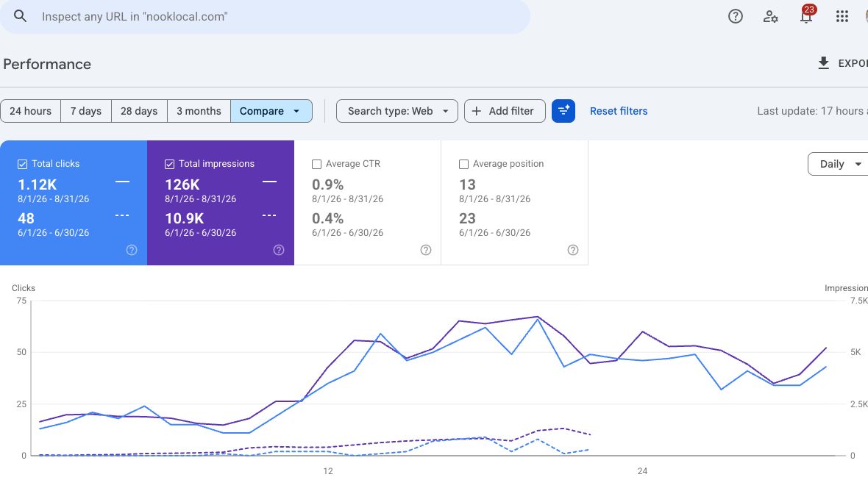This screenshot has height=491, width=868.
Task: Open the Google apps grid icon
Action: point(842,17)
